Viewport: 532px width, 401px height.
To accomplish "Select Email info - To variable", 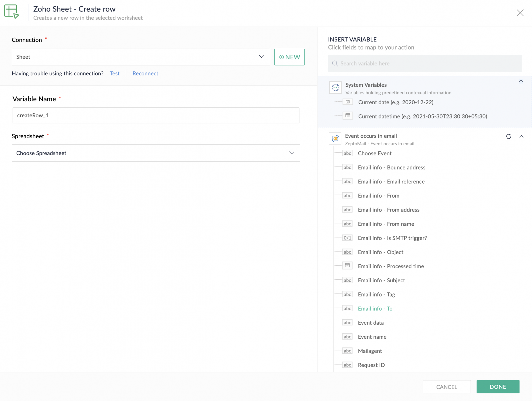I will (x=375, y=308).
